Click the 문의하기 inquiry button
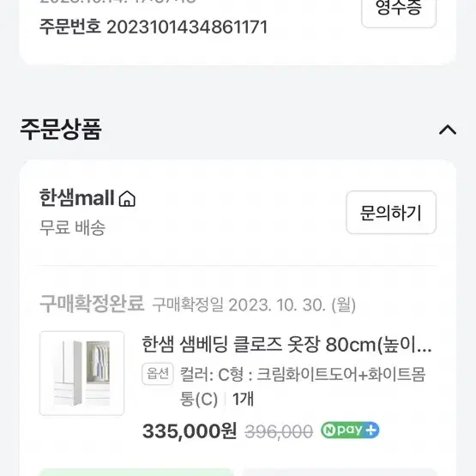 [x=391, y=213]
